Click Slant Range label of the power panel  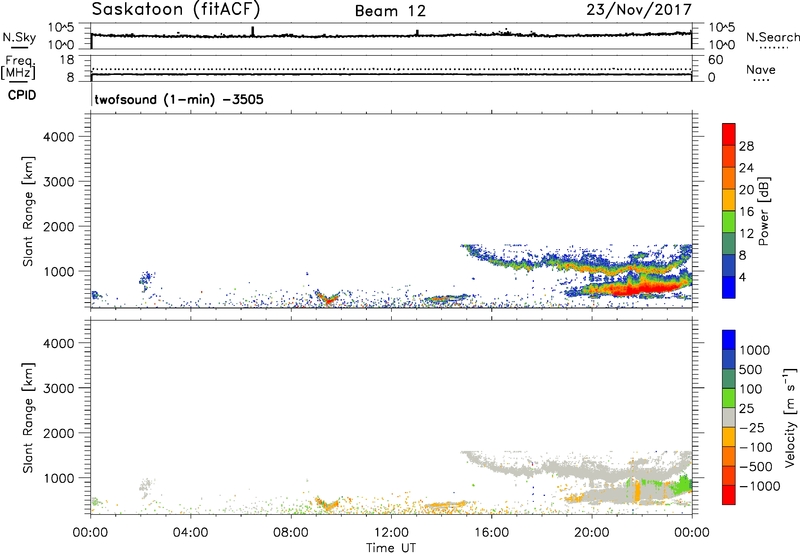pos(28,211)
